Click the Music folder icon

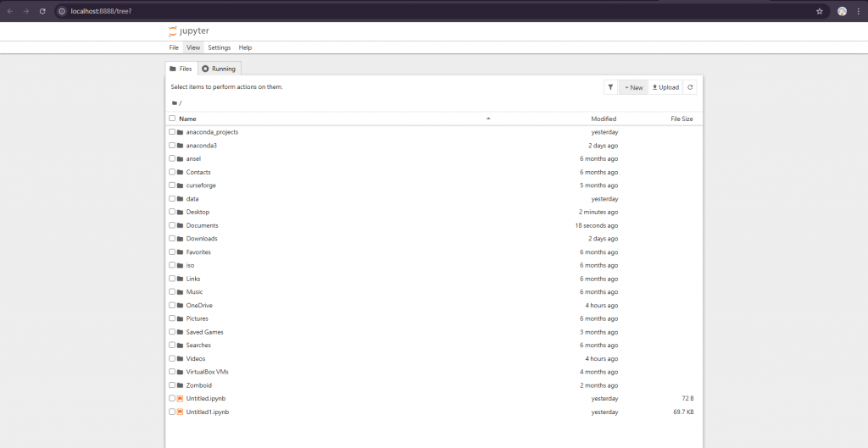pyautogui.click(x=180, y=291)
